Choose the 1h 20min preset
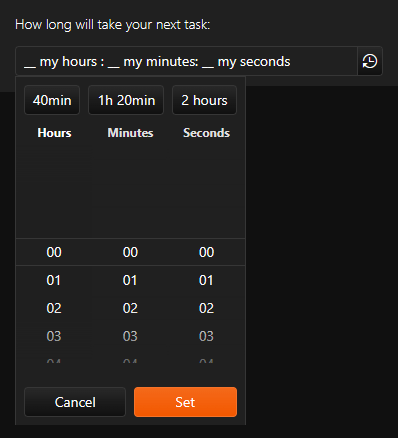398x438 pixels. click(126, 100)
